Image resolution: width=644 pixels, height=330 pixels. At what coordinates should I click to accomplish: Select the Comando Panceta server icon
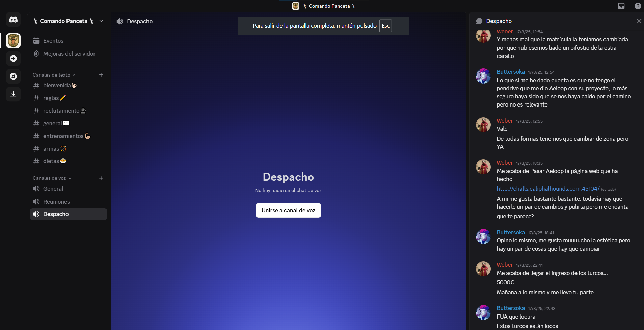pyautogui.click(x=13, y=40)
